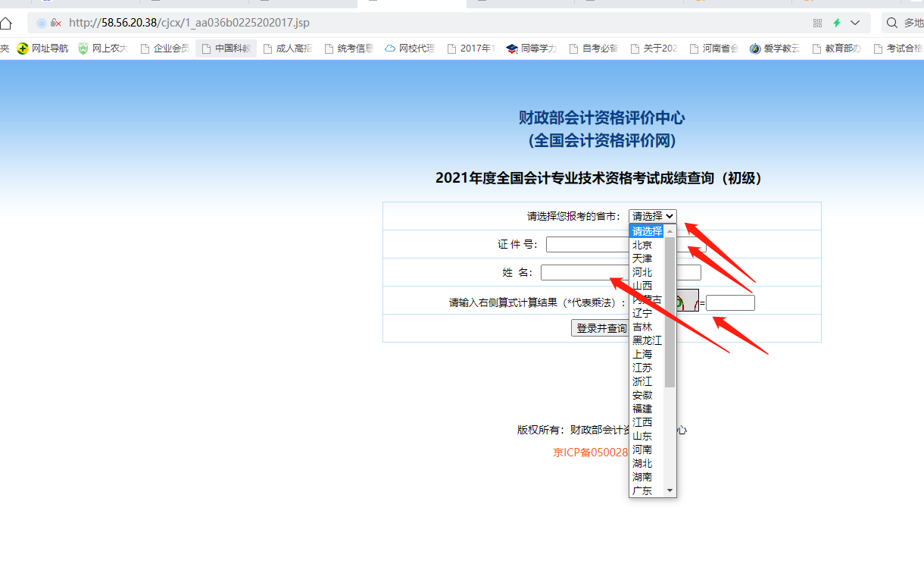Click the chevron dropdown in the address bar
Screen dimensions: 924x567
tap(854, 23)
